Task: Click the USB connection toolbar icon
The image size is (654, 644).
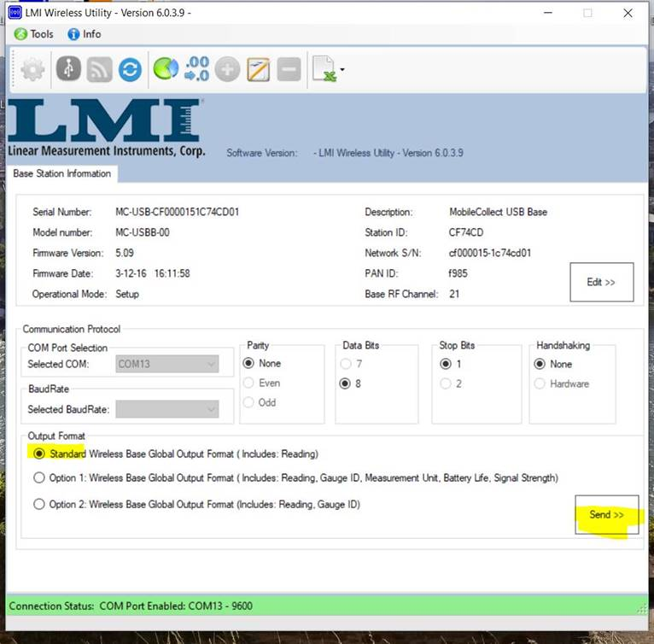Action: tap(68, 68)
